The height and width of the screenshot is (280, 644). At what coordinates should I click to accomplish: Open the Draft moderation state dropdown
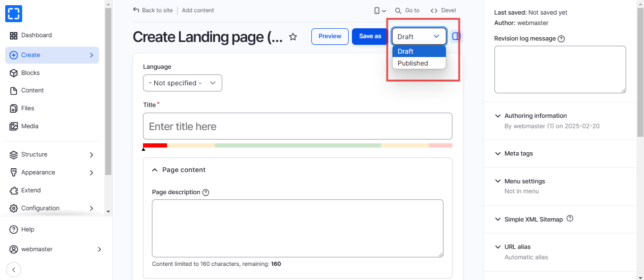click(x=419, y=36)
